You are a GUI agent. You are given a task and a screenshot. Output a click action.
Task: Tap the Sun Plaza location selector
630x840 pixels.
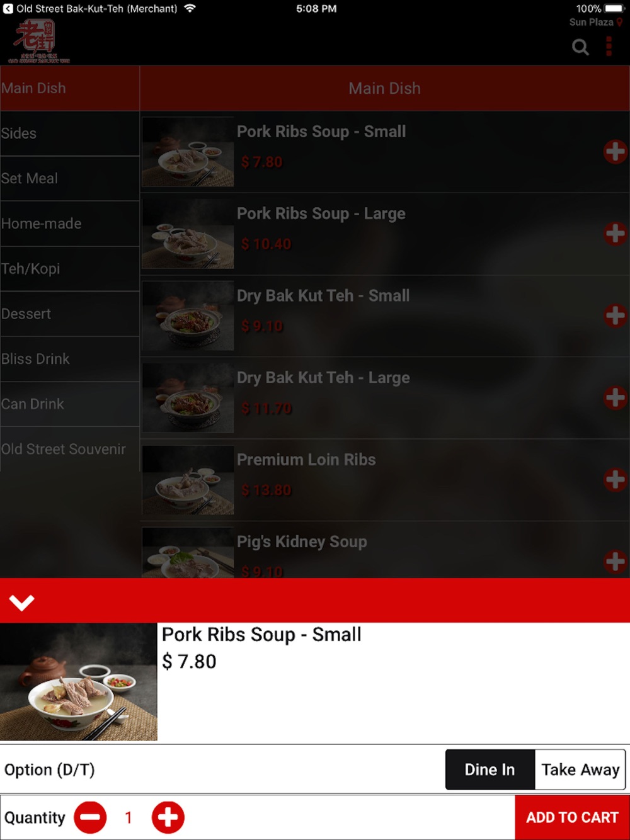[595, 22]
